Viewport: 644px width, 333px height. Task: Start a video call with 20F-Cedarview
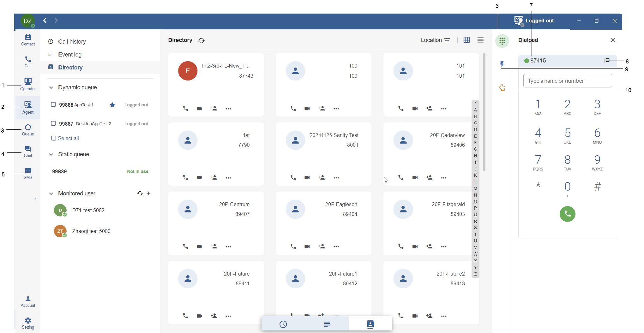click(415, 177)
